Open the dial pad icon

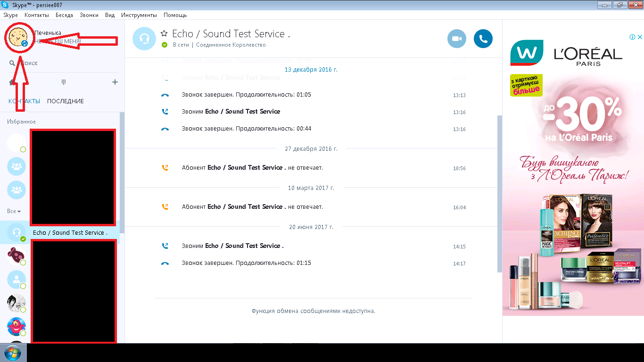(x=63, y=82)
